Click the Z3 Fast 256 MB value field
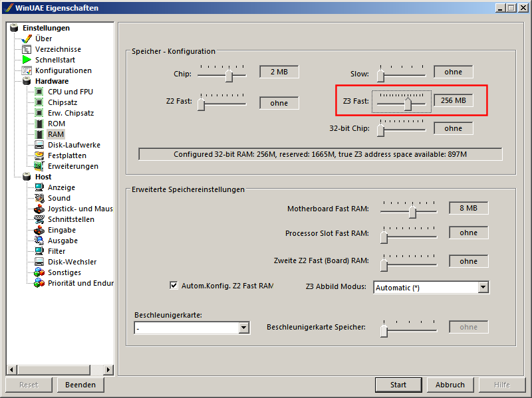Screen dimensions: 532x398 454,100
